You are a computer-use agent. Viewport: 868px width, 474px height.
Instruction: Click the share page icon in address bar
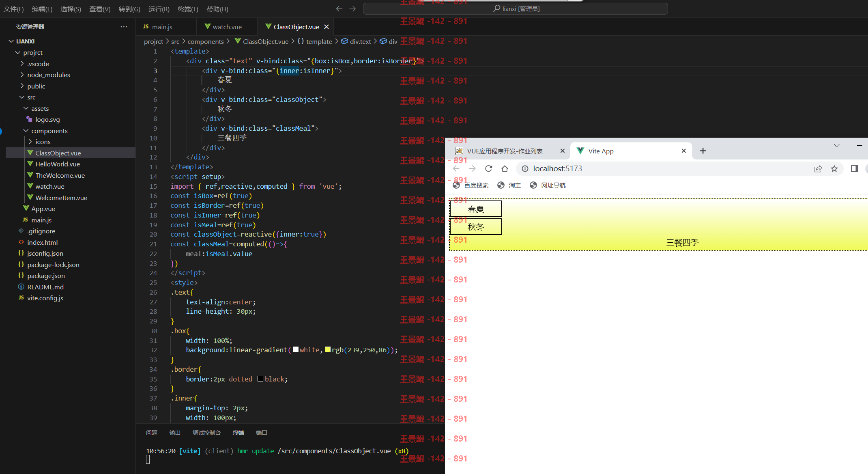(x=818, y=169)
